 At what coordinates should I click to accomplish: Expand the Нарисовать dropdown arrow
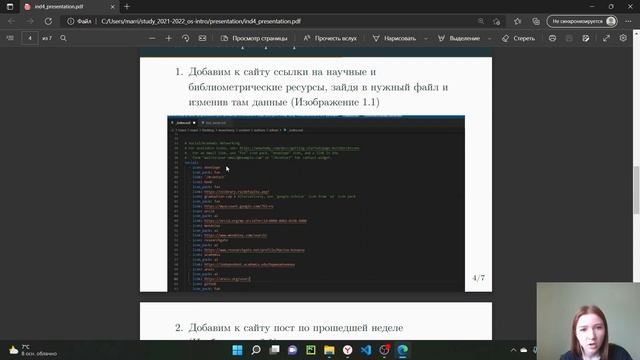point(426,38)
